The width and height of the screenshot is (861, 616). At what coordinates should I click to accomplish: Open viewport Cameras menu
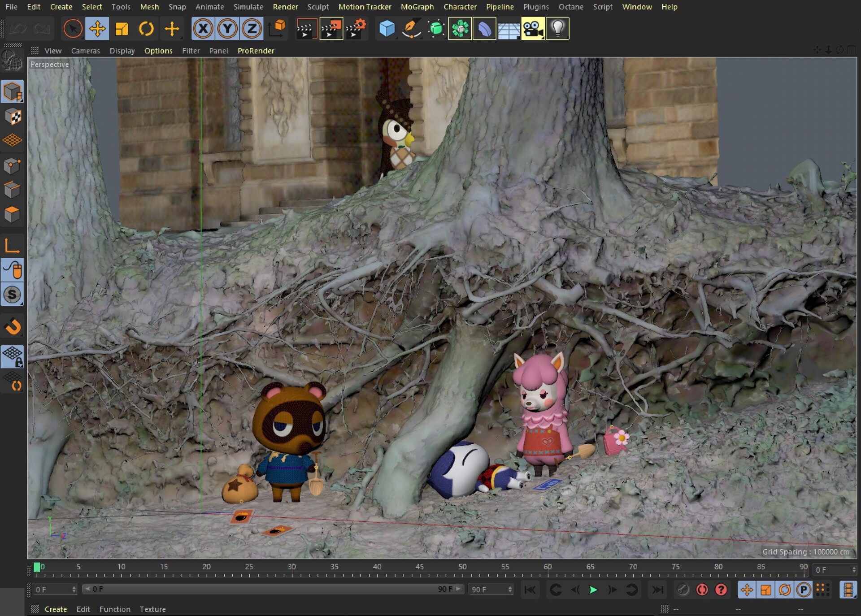[x=85, y=51]
